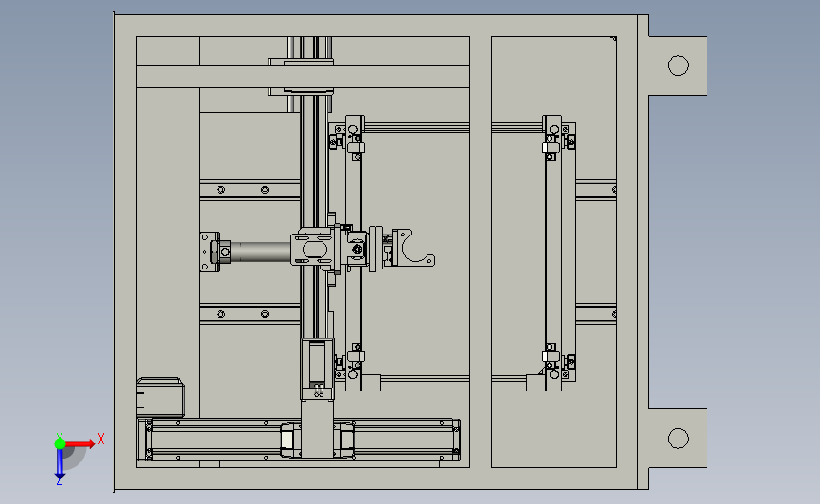Select the actuator slider carriage on bottom rail
This screenshot has width=820, height=504.
tap(318, 440)
